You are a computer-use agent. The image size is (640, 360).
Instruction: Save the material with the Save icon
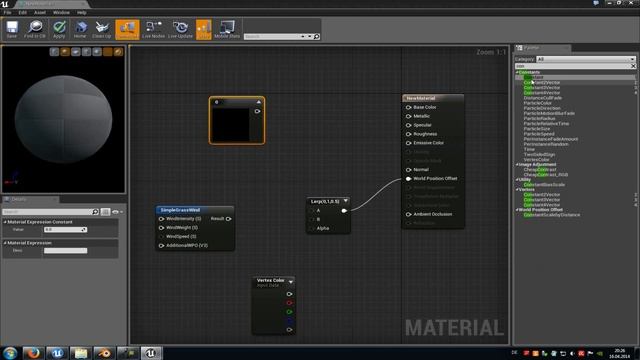(12, 29)
